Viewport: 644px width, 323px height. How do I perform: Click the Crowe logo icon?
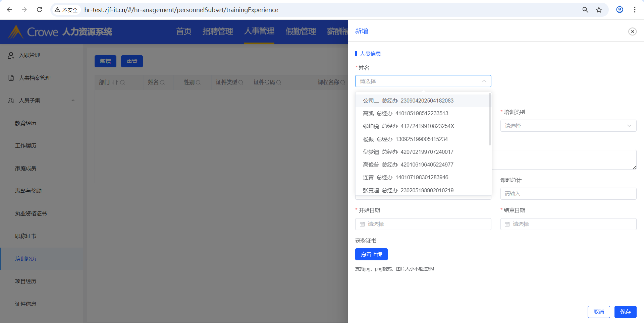pyautogui.click(x=15, y=32)
